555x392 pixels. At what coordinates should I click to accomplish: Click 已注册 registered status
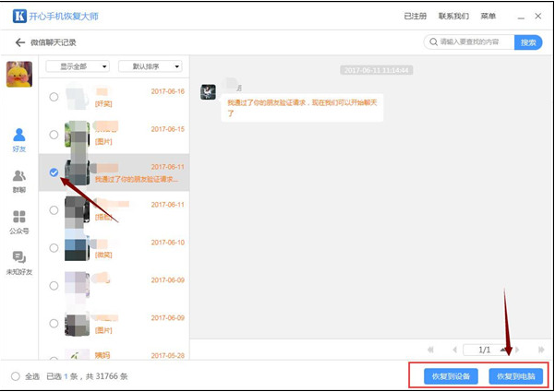pos(416,16)
